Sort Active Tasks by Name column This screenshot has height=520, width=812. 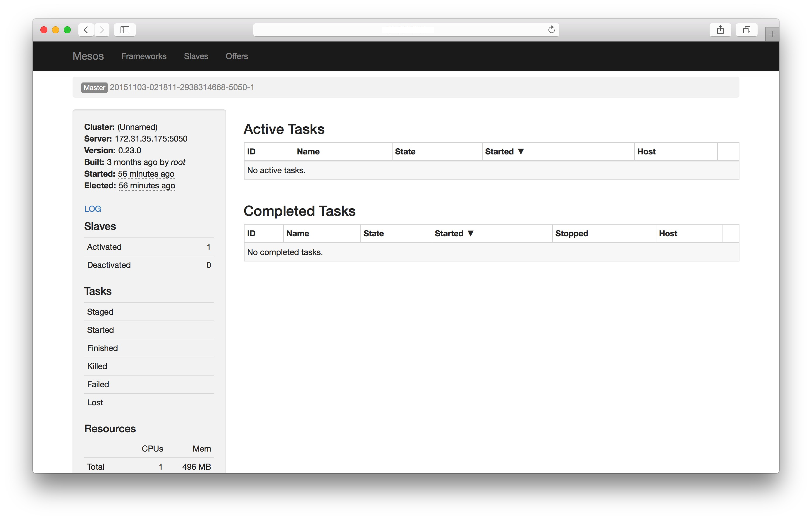343,151
